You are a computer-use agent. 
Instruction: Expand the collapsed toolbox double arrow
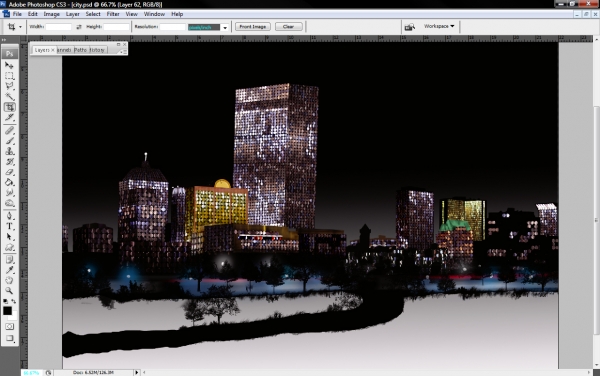point(4,40)
